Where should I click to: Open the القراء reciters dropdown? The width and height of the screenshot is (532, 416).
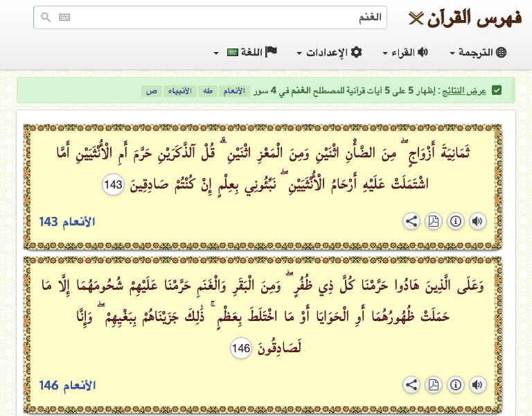coord(405,52)
